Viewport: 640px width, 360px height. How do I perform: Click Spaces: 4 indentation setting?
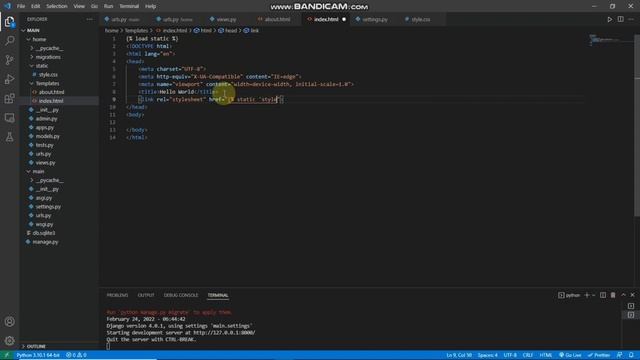click(x=487, y=355)
